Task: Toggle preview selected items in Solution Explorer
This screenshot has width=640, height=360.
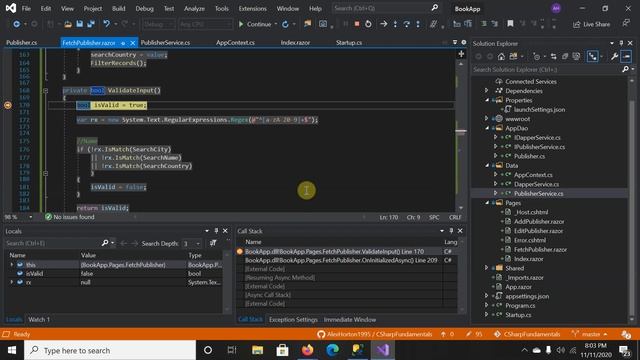Action: tap(626, 56)
